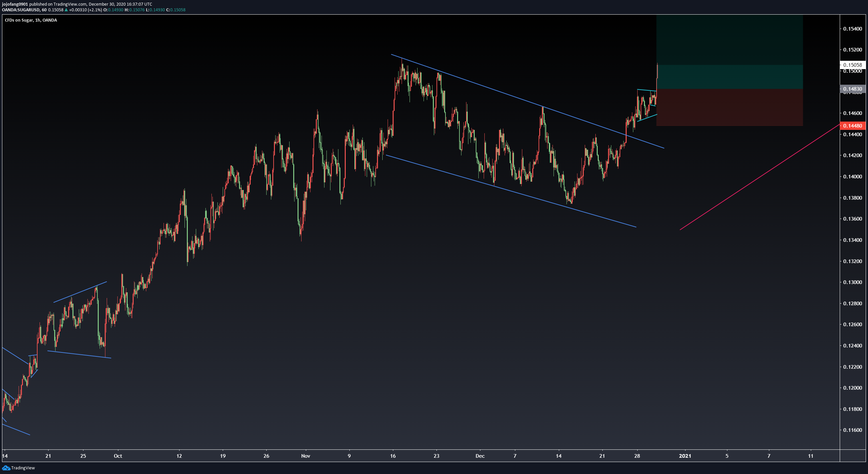Click the TradingView wordmark at bottom left
The width and height of the screenshot is (868, 474).
point(23,468)
